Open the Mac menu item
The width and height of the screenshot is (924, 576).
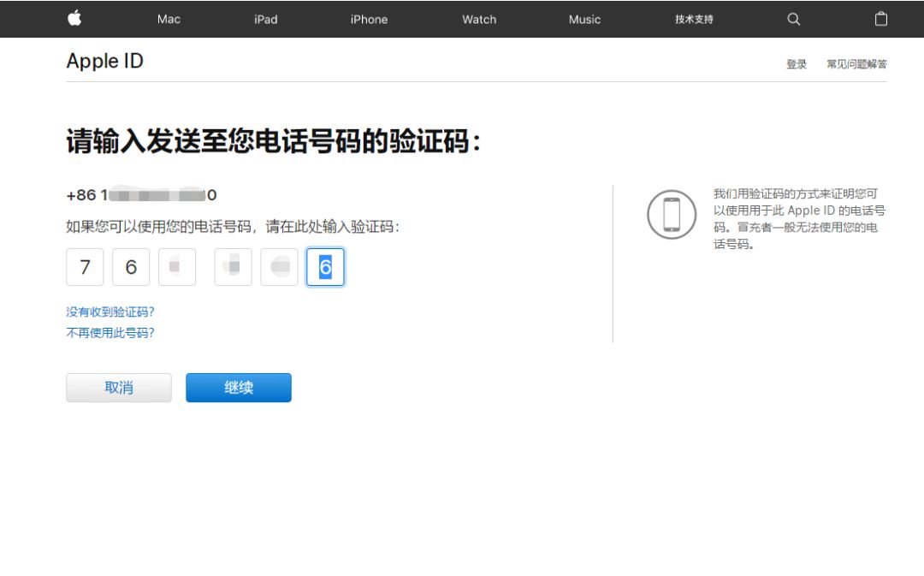coord(168,19)
